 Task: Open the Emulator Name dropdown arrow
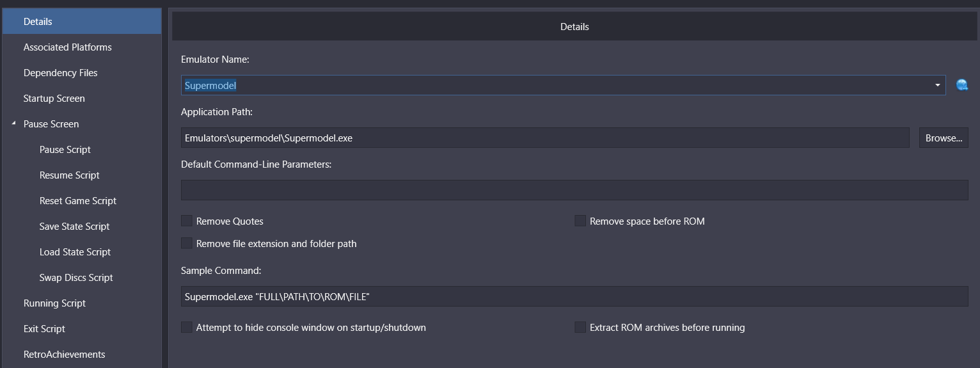pos(937,85)
